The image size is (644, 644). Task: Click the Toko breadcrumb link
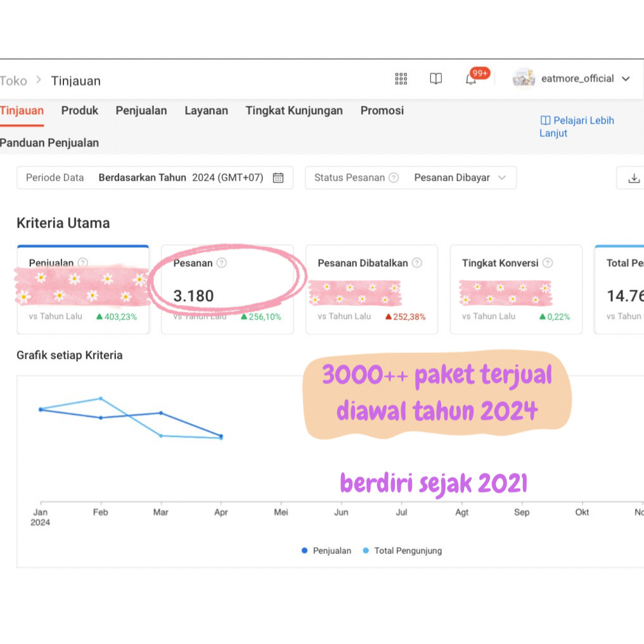[x=13, y=80]
